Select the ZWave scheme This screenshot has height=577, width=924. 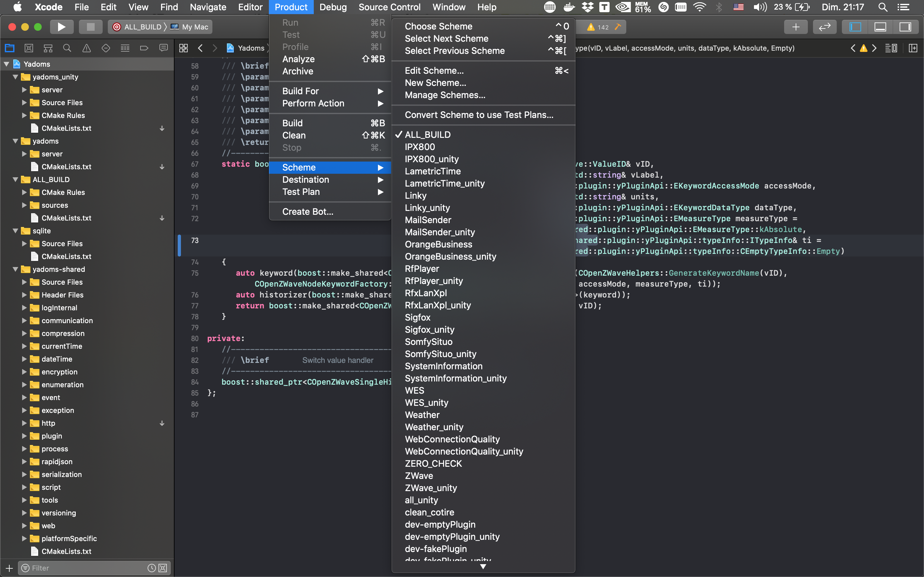click(x=419, y=475)
